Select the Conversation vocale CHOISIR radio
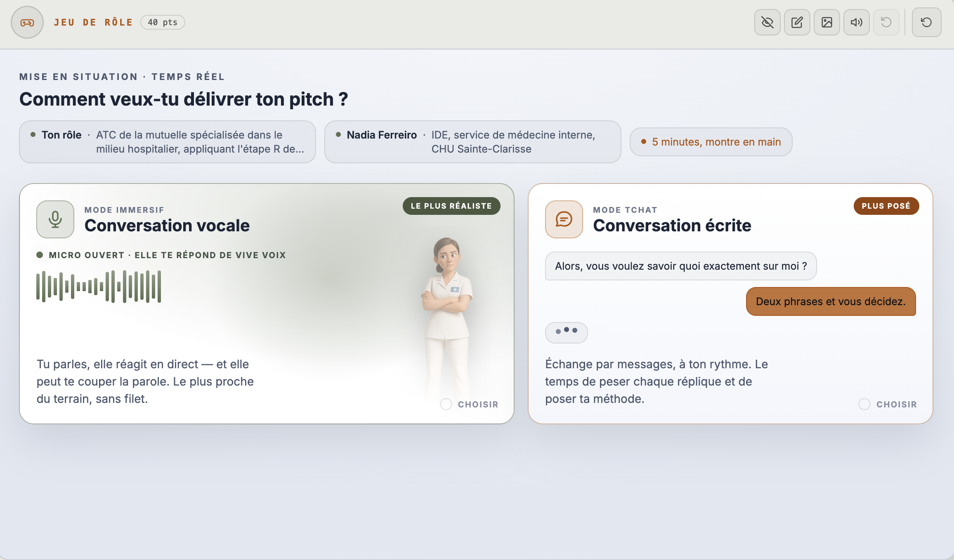Screen dimensions: 954x560 pos(446,404)
